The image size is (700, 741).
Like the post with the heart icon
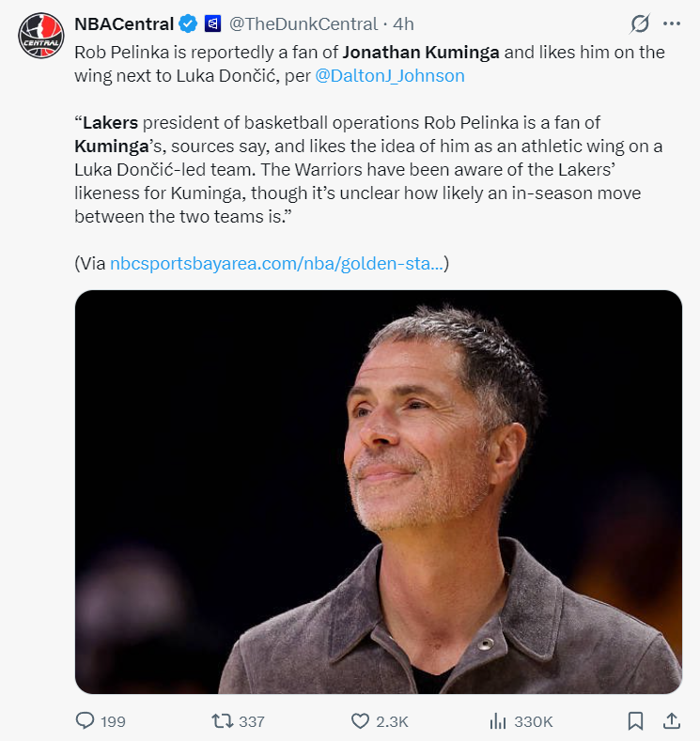point(360,720)
